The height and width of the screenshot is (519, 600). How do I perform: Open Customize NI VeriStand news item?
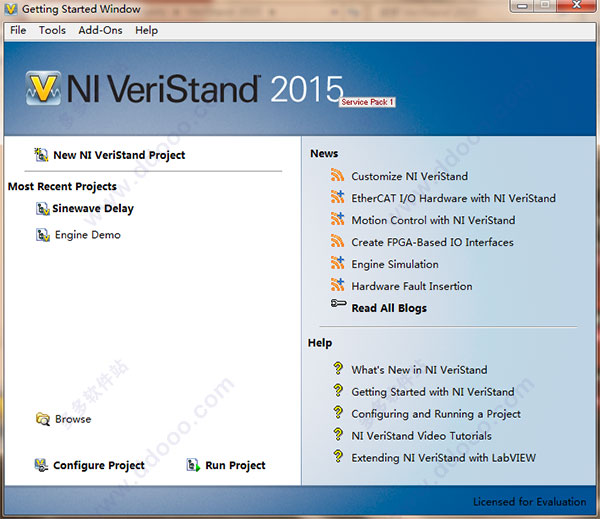tap(409, 176)
